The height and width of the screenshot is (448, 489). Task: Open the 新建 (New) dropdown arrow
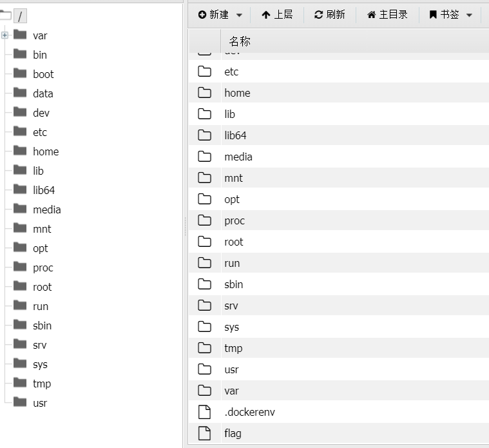[x=239, y=15]
